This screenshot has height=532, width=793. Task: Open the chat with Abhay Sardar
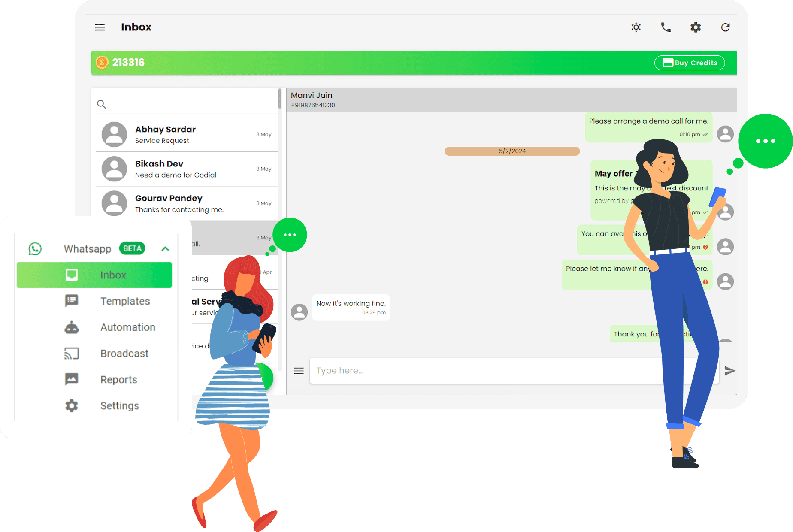(x=185, y=134)
